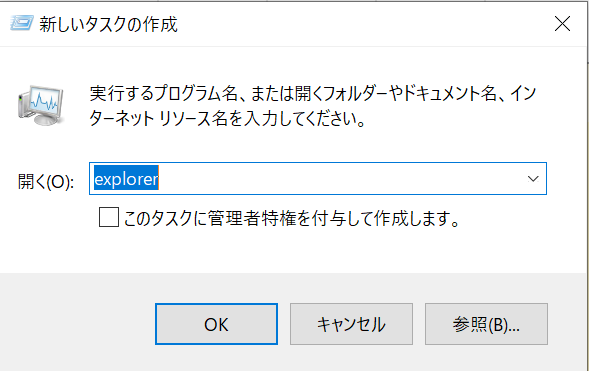Click the 開く(O): field label
The height and width of the screenshot is (371, 589).
[x=46, y=182]
